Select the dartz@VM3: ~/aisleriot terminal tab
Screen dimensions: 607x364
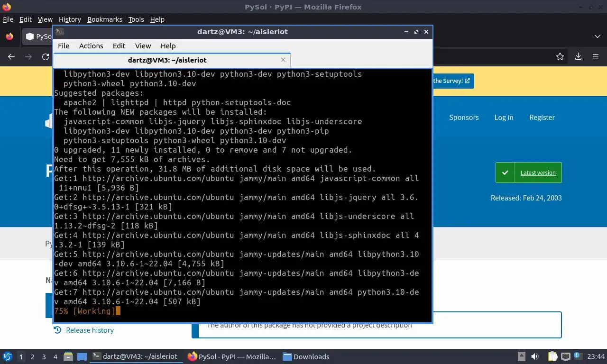172,60
